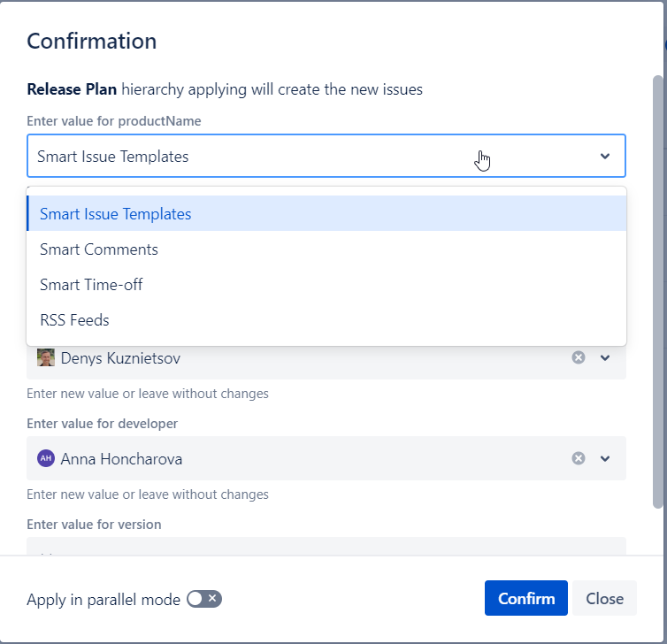
Task: Click the purple AH avatar icon
Action: [x=46, y=458]
